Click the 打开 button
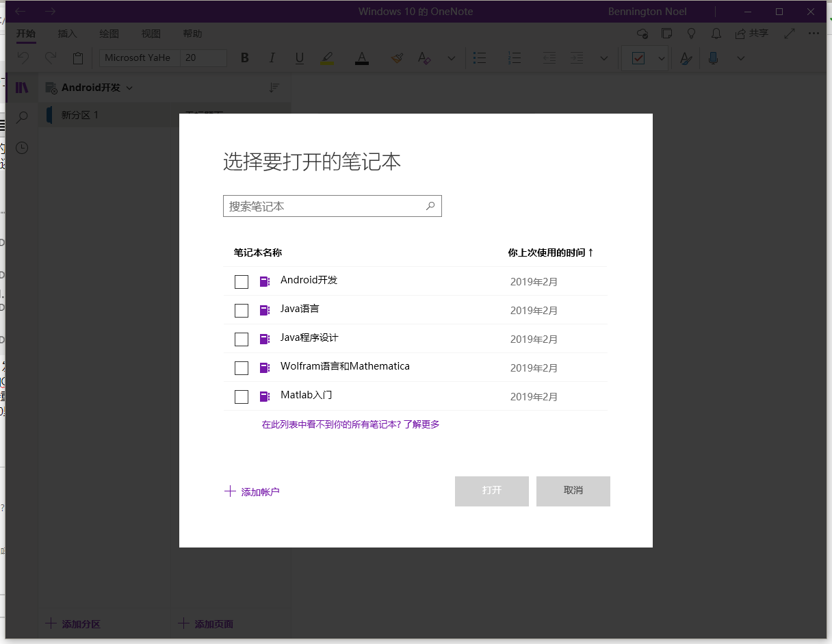 [x=492, y=491]
